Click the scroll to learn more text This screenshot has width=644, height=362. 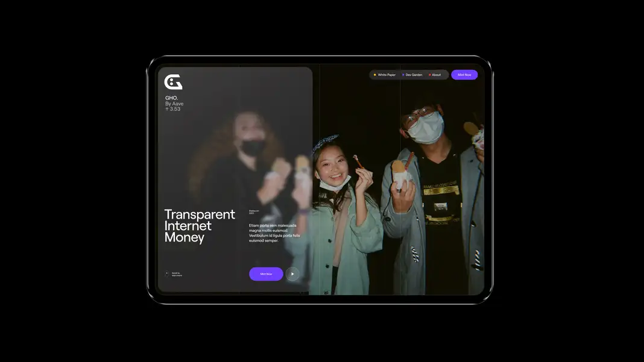coord(177,274)
